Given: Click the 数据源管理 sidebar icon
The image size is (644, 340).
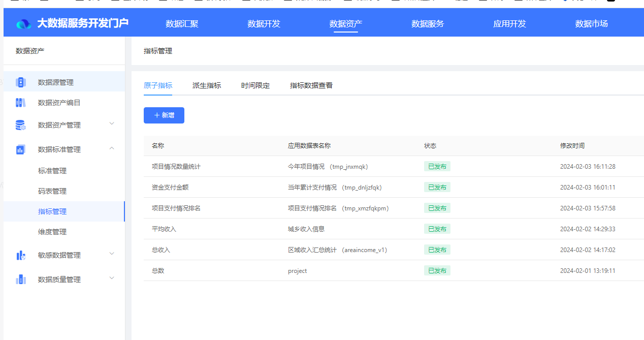Looking at the screenshot, I should 20,82.
